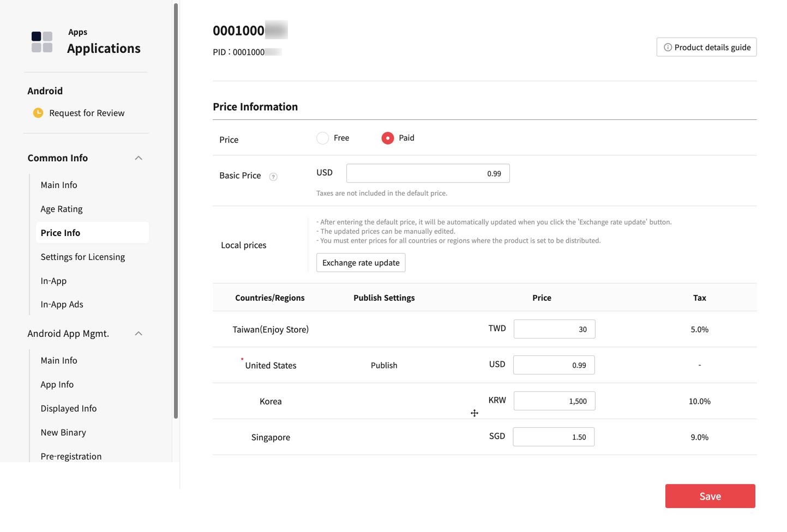
Task: Select the Free price radio button
Action: [323, 138]
